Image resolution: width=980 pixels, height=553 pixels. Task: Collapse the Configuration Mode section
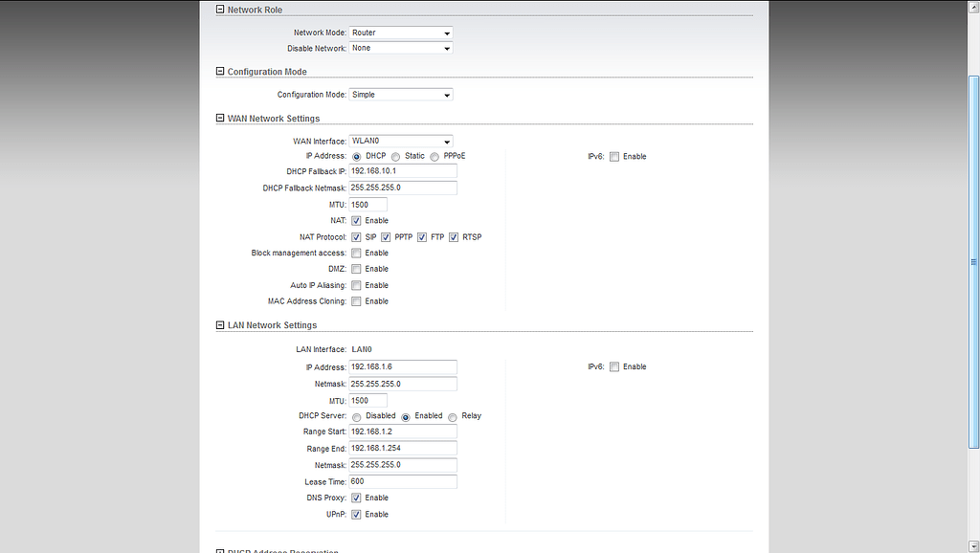click(x=219, y=71)
